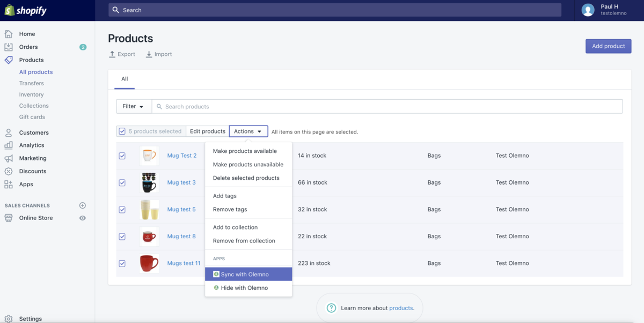Open Transfers in the sidebar
The height and width of the screenshot is (323, 644).
(32, 83)
